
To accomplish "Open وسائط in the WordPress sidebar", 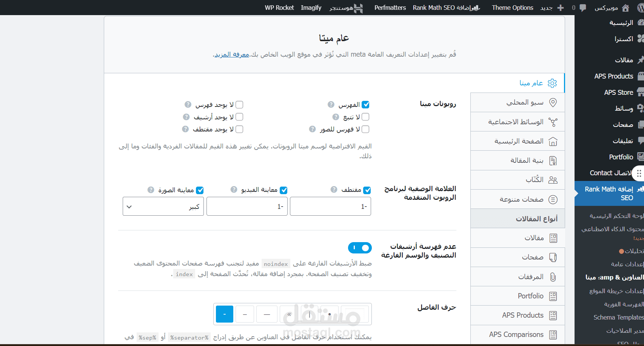I will click(624, 108).
